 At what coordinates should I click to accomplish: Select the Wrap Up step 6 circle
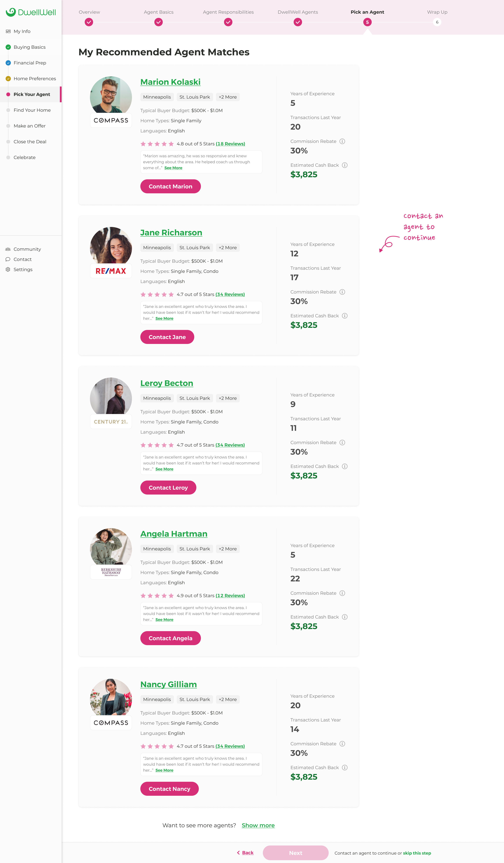(x=437, y=22)
